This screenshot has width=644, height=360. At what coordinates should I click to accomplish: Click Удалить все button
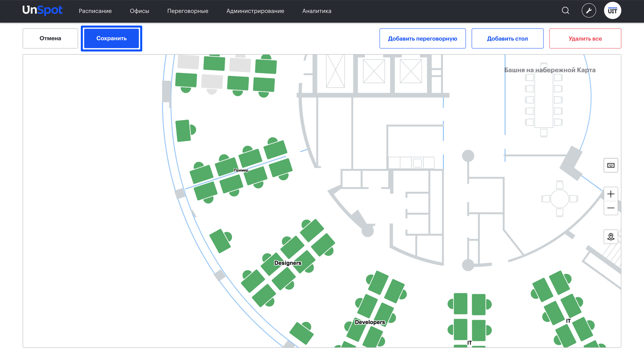click(585, 38)
